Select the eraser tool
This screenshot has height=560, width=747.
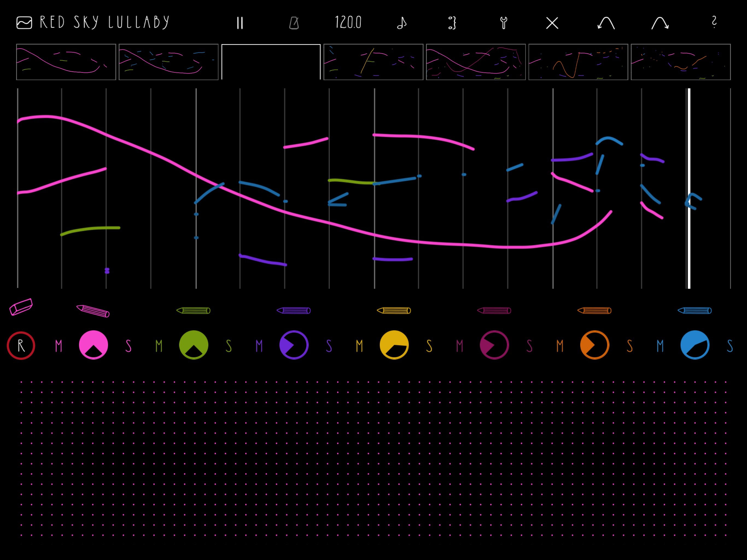pos(21,307)
